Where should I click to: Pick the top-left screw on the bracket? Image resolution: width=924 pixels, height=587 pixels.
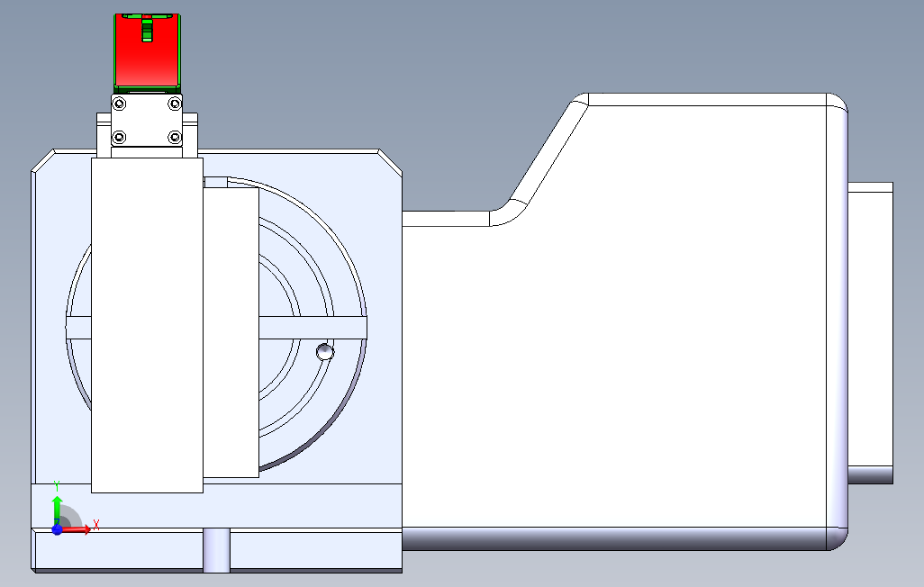(119, 104)
